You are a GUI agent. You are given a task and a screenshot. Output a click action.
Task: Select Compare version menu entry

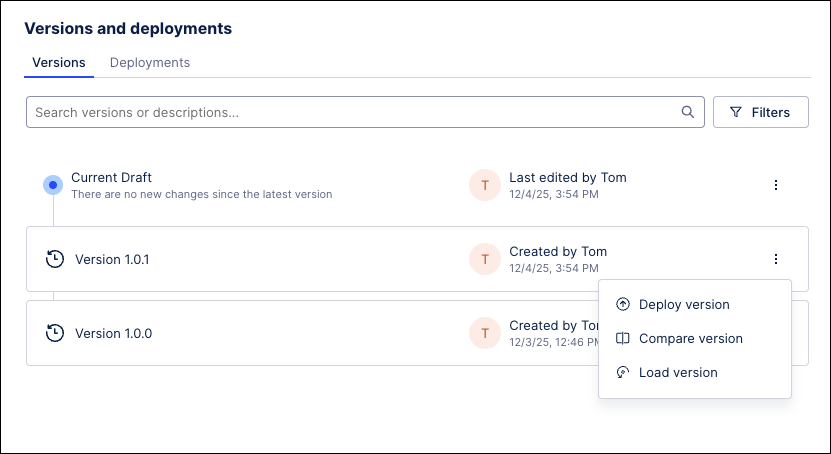pos(690,339)
